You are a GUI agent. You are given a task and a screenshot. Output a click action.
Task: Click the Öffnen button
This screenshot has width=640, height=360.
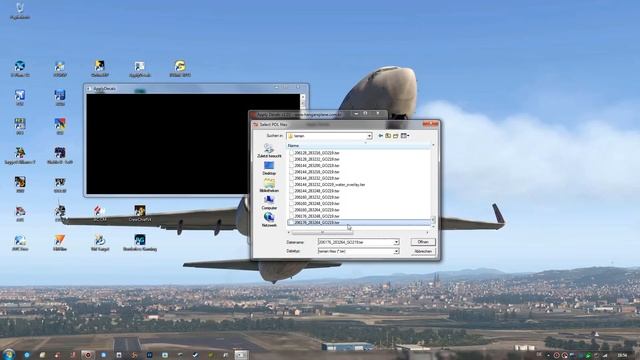[x=423, y=242]
